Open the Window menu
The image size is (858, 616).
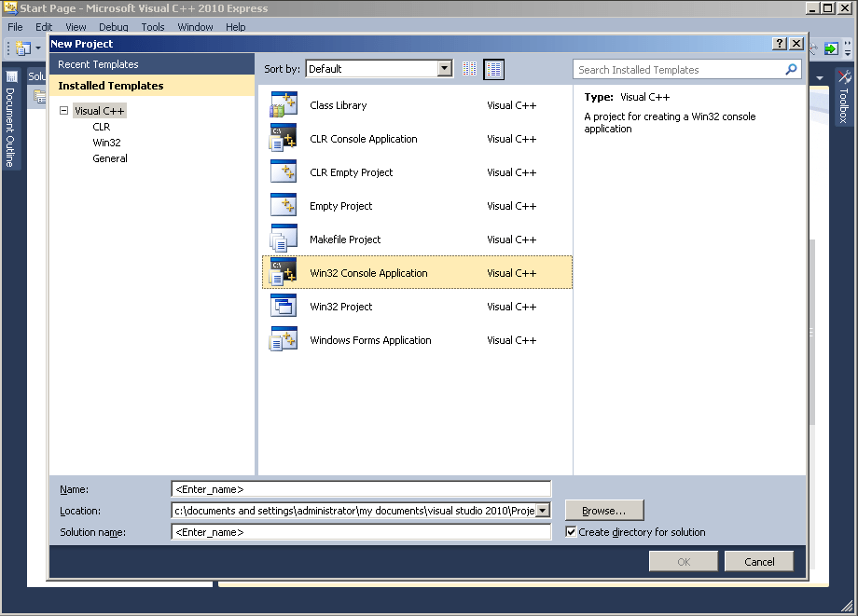pos(195,27)
